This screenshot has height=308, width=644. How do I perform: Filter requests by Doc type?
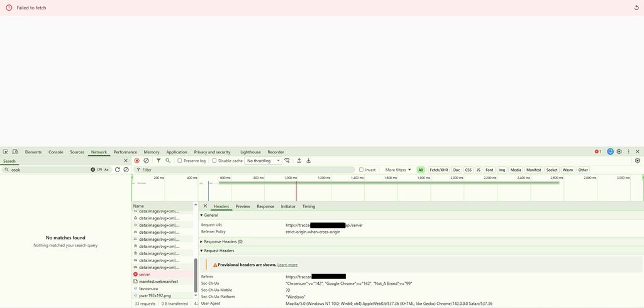pos(457,170)
